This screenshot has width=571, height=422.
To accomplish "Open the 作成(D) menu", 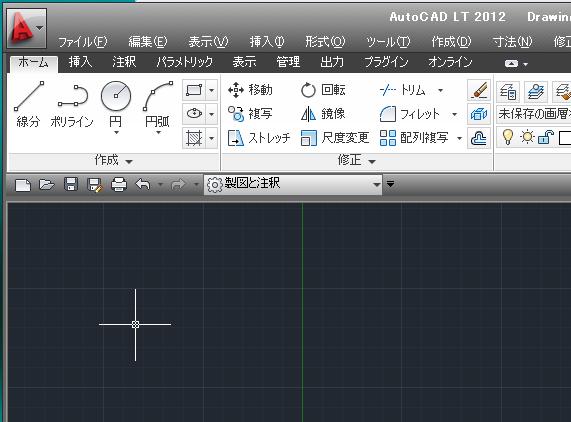I will pos(451,42).
